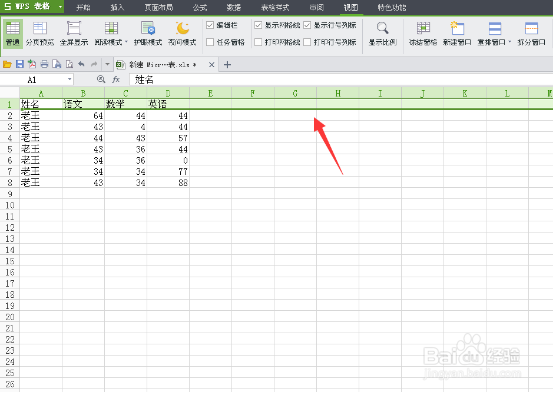Enable the 任务窗格 (task pane) checkbox
553x393 pixels.
tap(210, 42)
